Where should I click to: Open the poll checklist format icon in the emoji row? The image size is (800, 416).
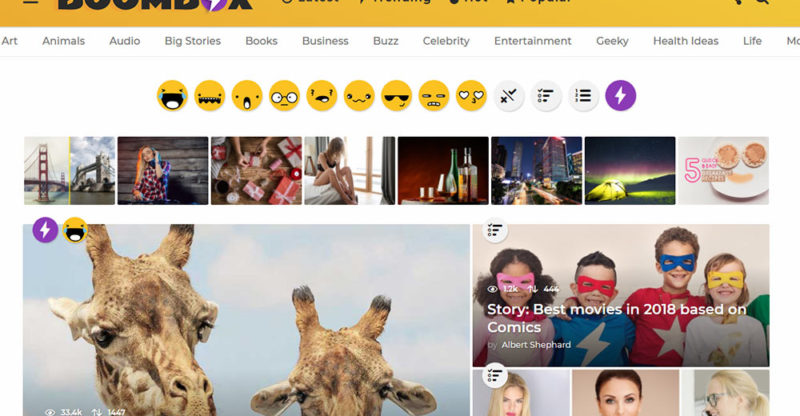tap(546, 95)
